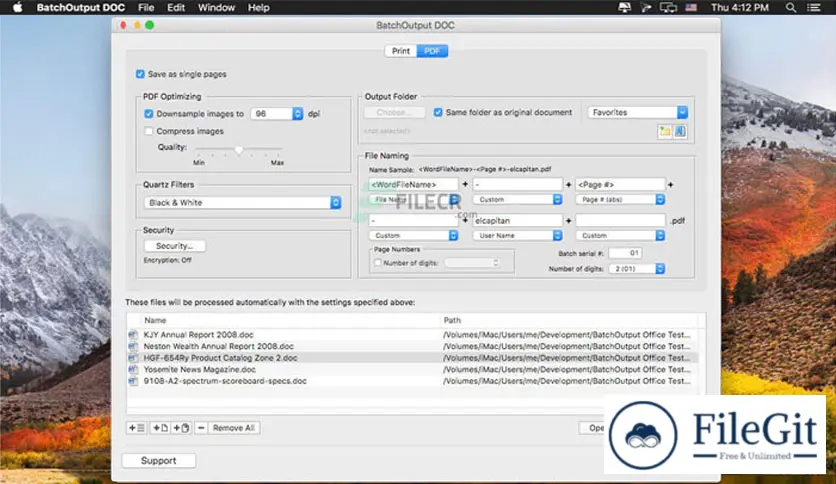836x484 pixels.
Task: Toggle Save as single pages checkbox
Action: pos(140,74)
